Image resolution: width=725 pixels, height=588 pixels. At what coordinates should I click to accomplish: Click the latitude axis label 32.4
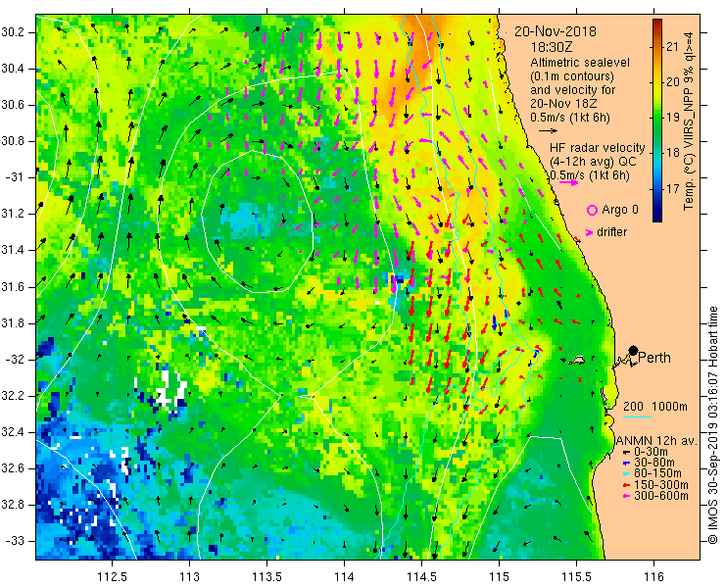pos(13,432)
